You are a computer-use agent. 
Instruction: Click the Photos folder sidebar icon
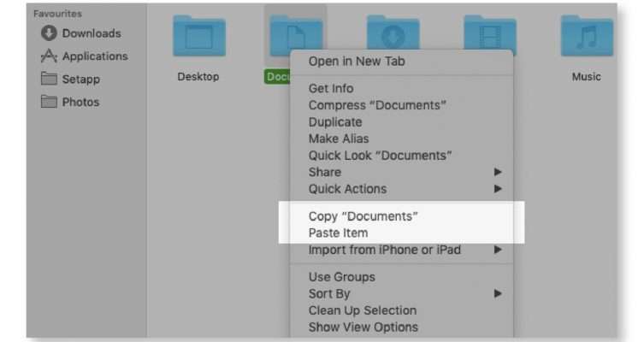click(x=49, y=102)
